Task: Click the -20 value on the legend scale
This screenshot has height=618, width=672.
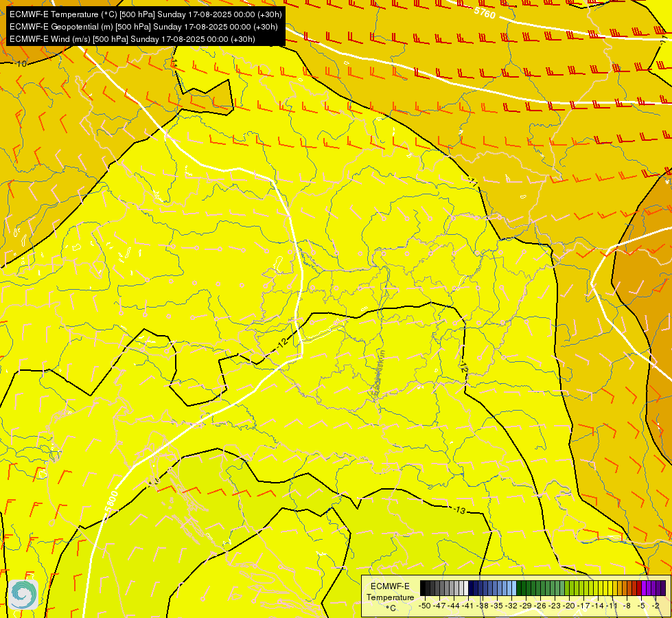Action: [569, 606]
